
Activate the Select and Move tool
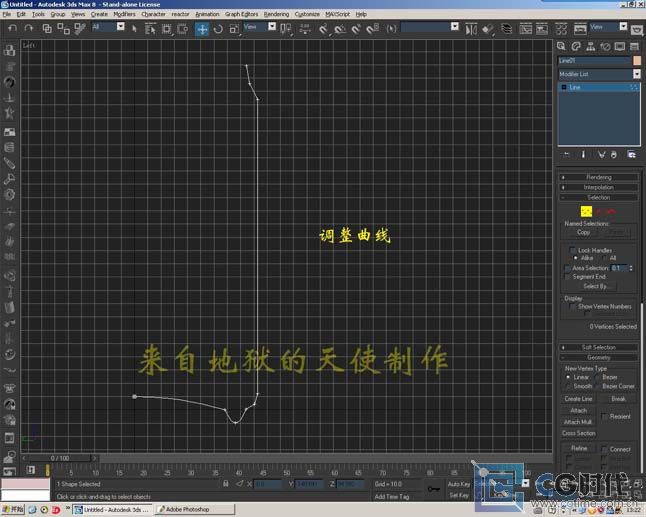tap(202, 29)
